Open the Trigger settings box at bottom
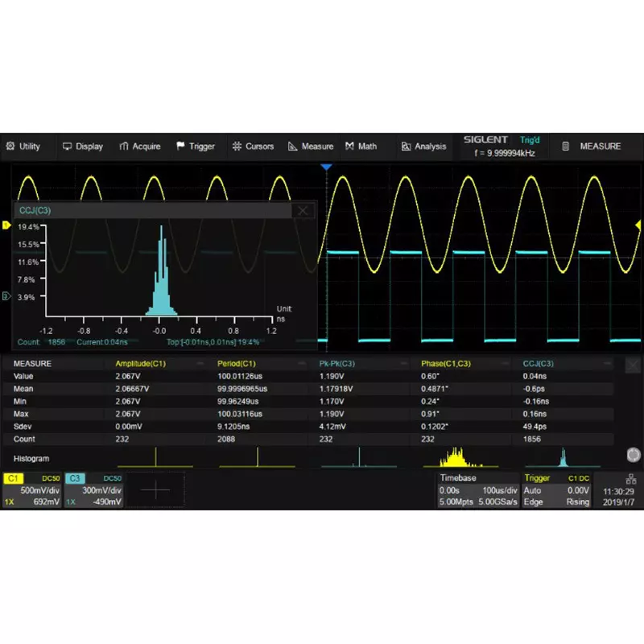This screenshot has height=644, width=644. point(556,490)
